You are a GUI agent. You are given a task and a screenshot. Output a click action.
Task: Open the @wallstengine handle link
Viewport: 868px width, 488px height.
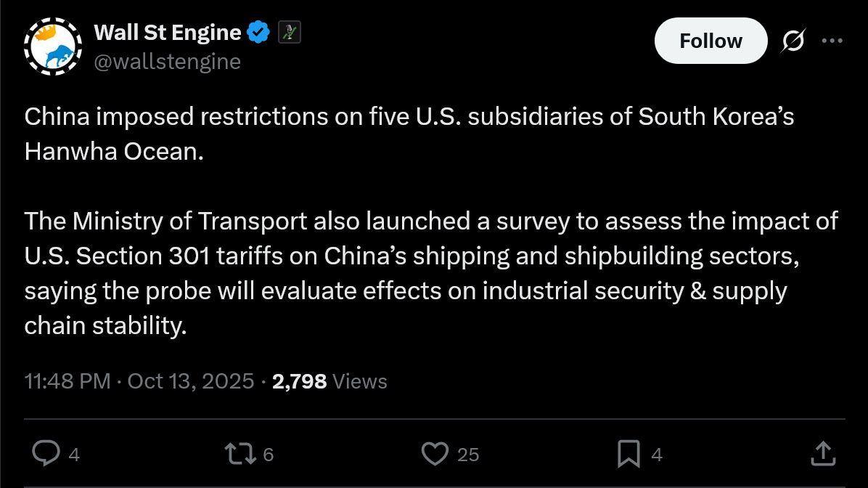167,62
